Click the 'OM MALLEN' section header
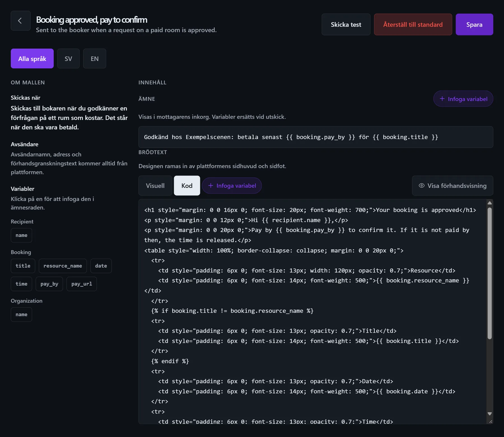This screenshot has height=437, width=504. [28, 82]
